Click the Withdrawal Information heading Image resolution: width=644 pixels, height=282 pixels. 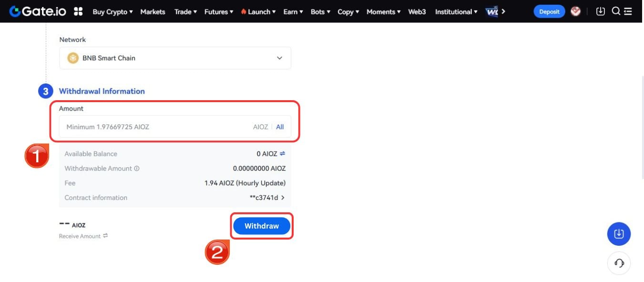[102, 91]
